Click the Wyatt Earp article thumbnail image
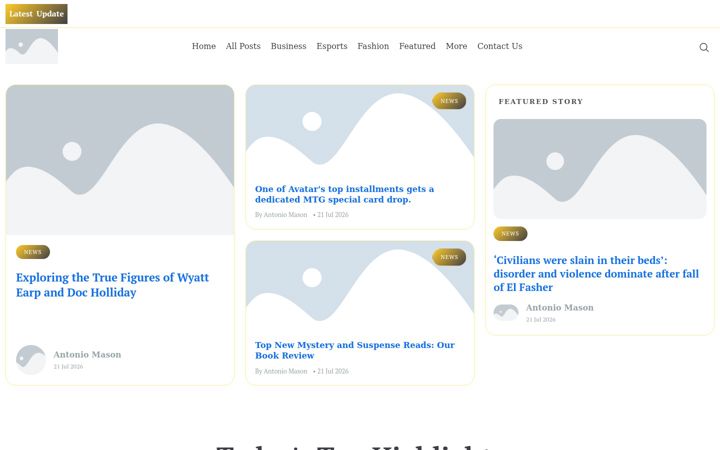This screenshot has width=720, height=450. 120,160
